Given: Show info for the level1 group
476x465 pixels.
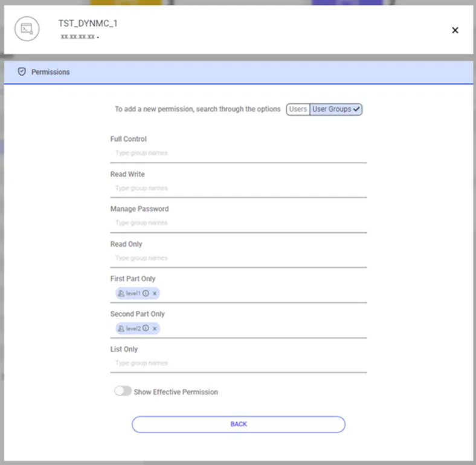Looking at the screenshot, I should coord(146,293).
